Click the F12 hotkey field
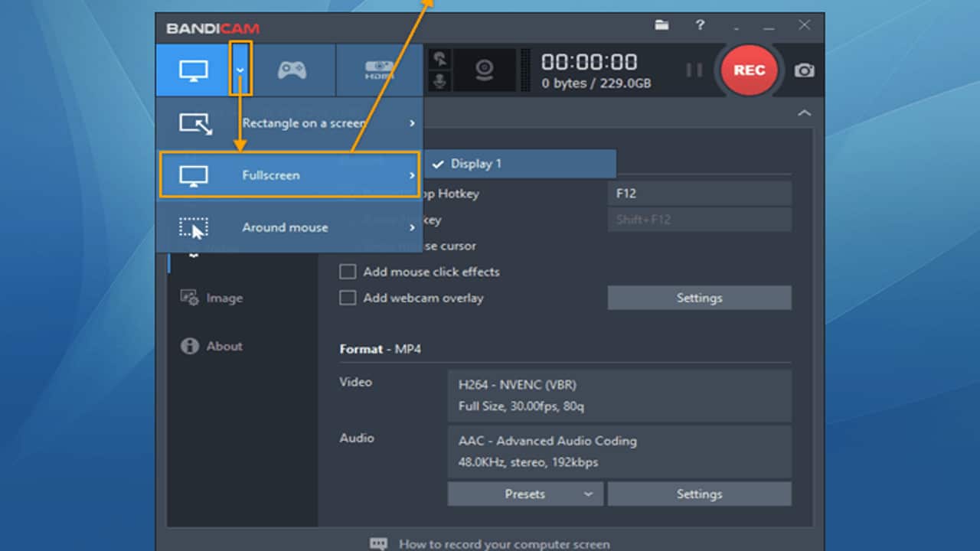 tap(699, 194)
